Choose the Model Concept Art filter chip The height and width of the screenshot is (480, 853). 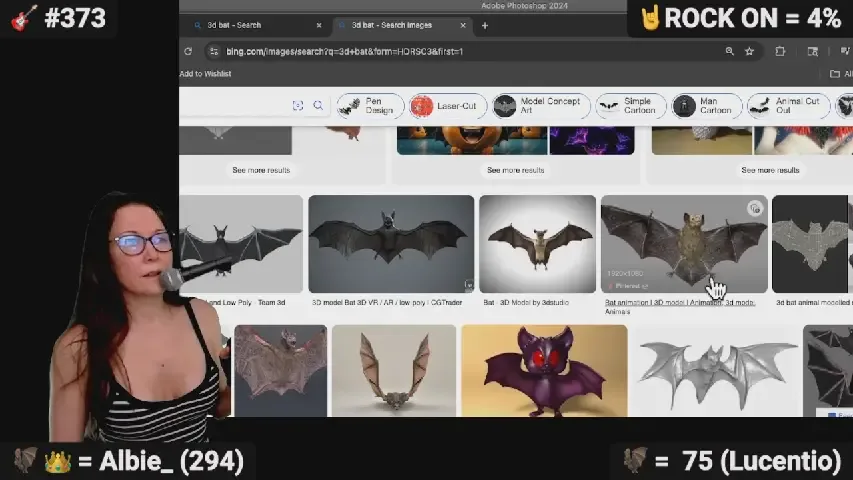(538, 106)
